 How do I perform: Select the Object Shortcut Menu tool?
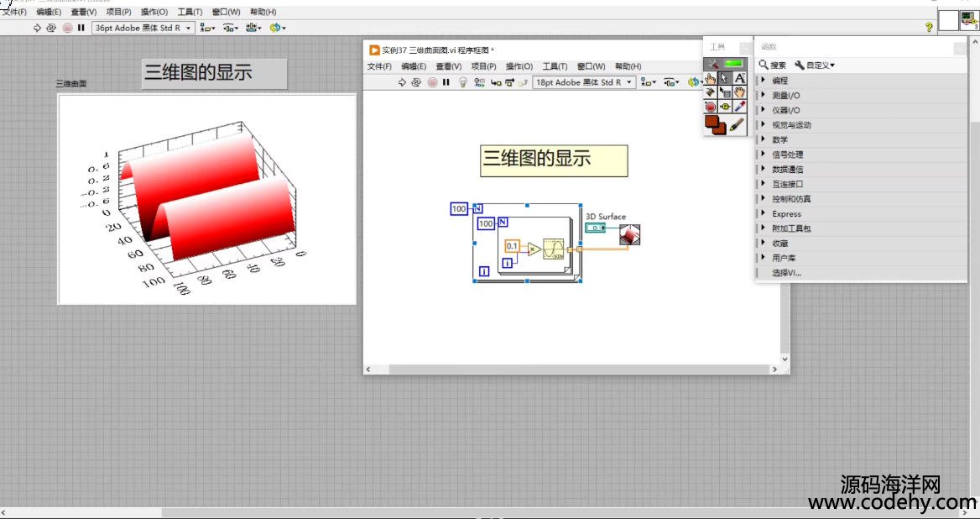tap(725, 92)
